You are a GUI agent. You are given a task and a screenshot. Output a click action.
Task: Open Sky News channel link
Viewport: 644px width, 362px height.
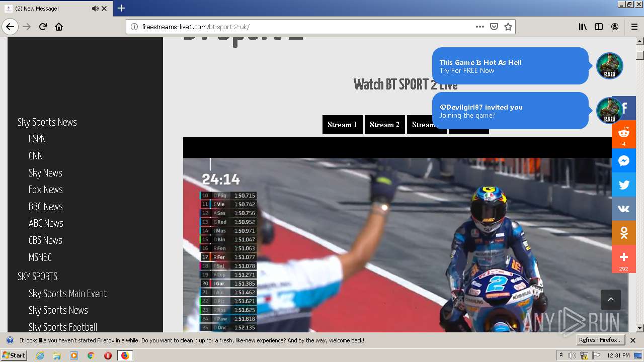pos(45,173)
